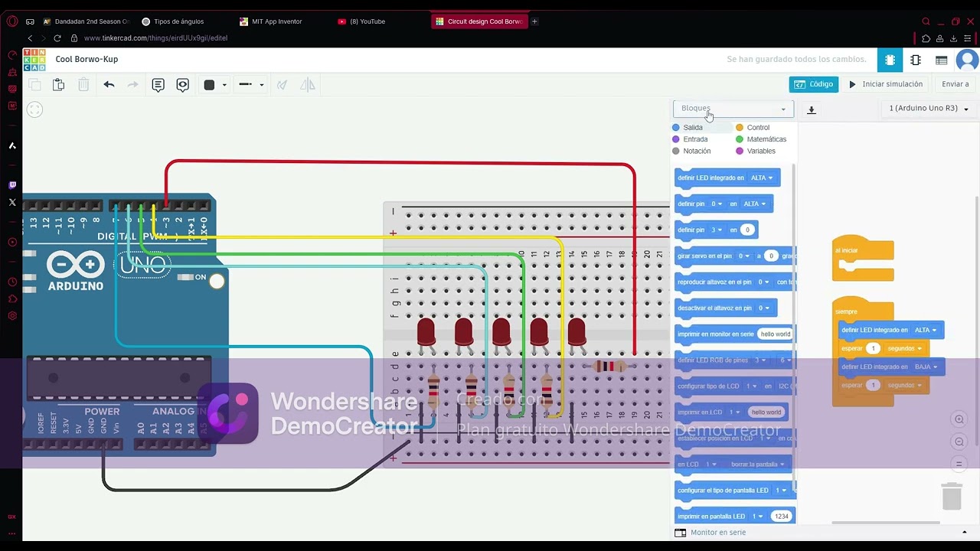The height and width of the screenshot is (551, 980).
Task: Open the 1 (Arduino Uno R3) dropdown
Action: click(x=929, y=109)
